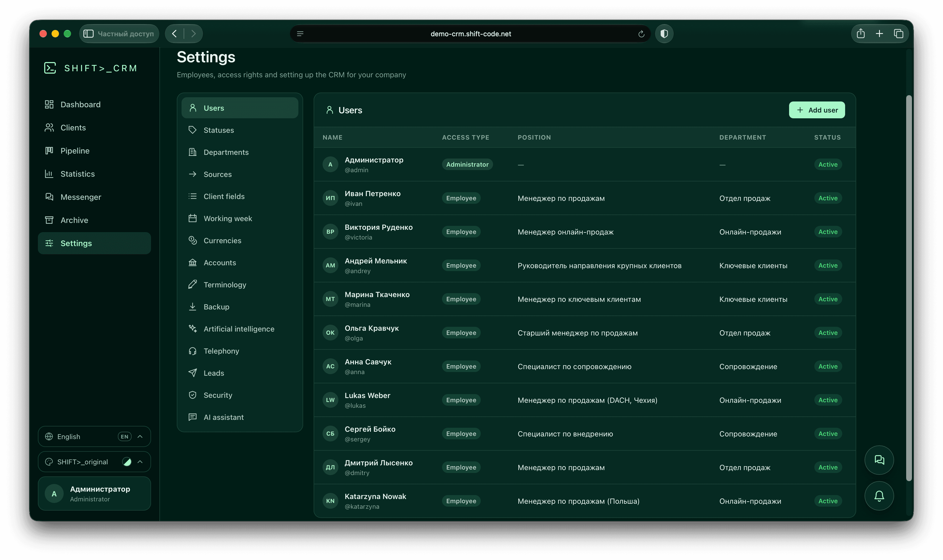Toggle the Safari sidebar icon
This screenshot has width=943, height=560.
pos(88,34)
